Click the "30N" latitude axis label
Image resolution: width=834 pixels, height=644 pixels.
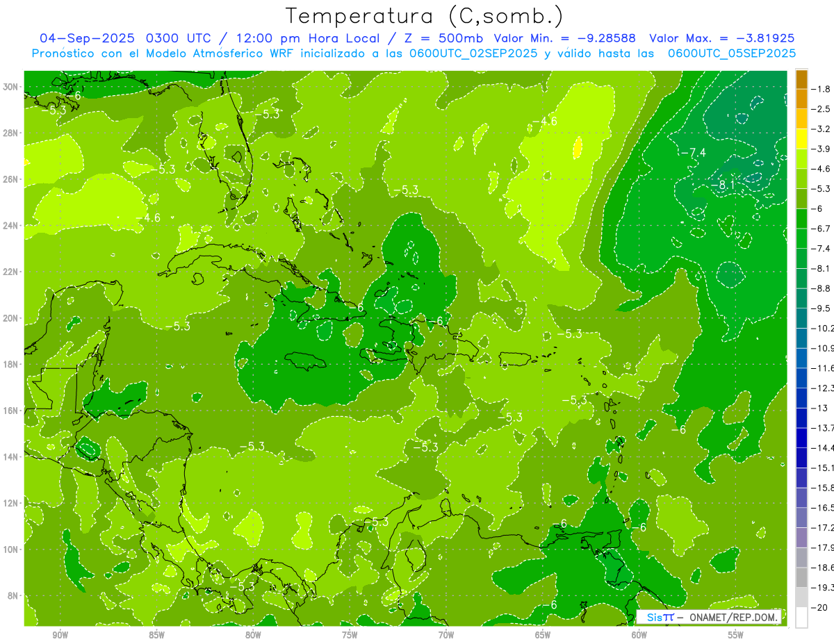tap(11, 87)
